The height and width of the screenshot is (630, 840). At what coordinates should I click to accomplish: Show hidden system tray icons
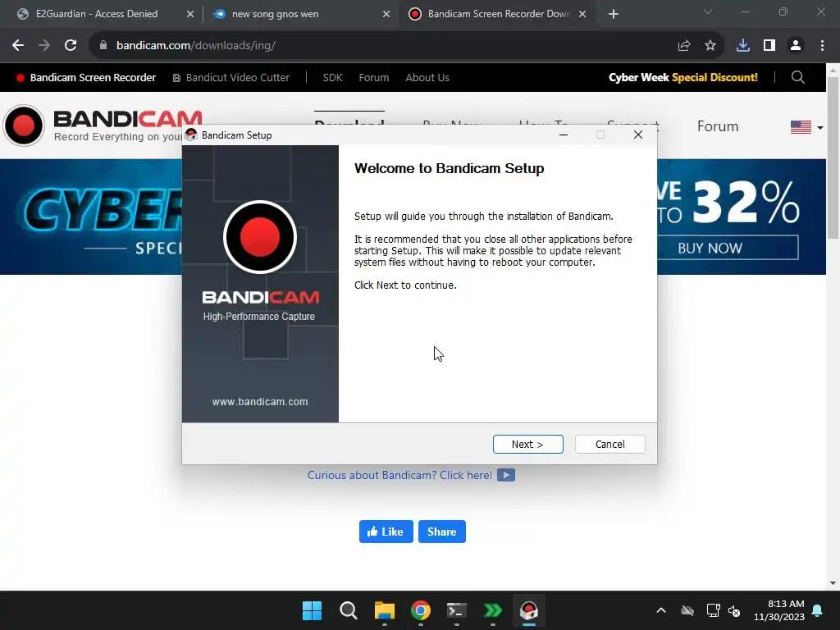tap(661, 610)
